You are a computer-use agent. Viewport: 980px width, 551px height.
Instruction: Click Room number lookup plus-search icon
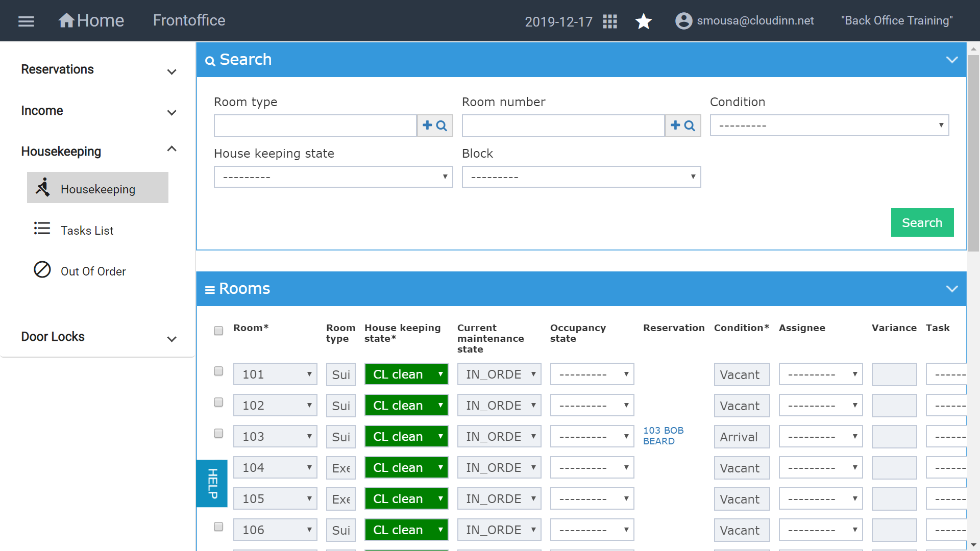[x=683, y=126]
